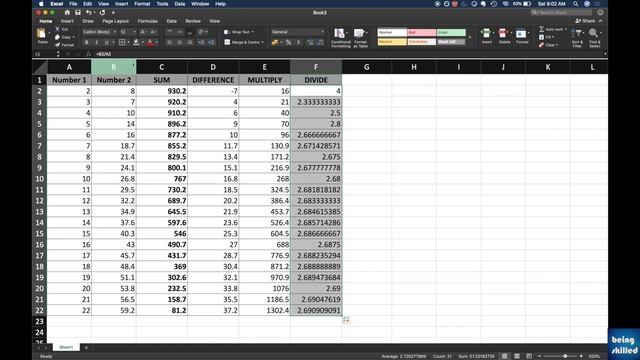
Task: Toggle Underline formatting
Action: 107,42
